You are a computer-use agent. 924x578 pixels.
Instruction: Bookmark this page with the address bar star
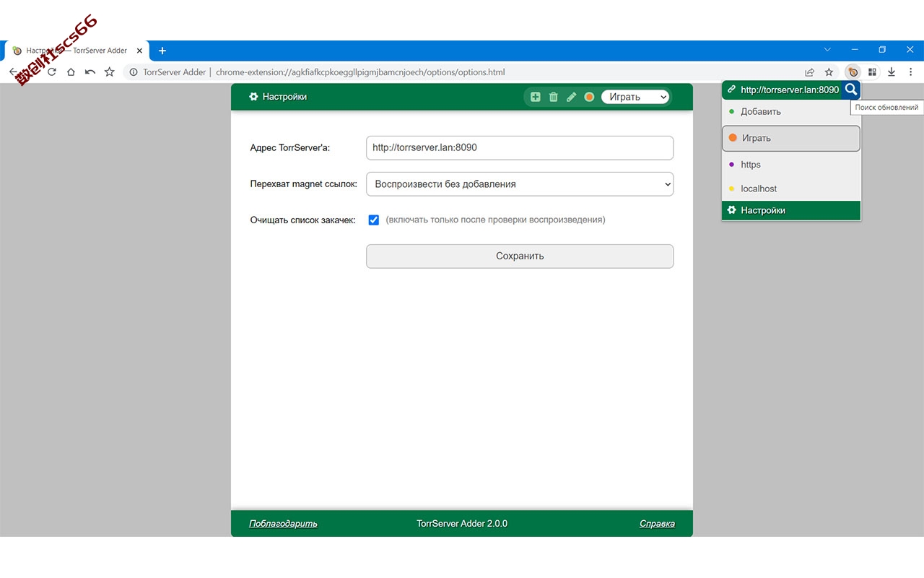coord(829,72)
